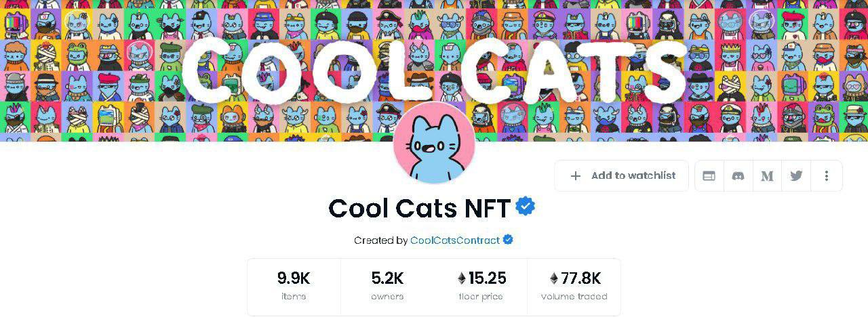Open the Discord server link
The image size is (868, 317).
(x=738, y=176)
